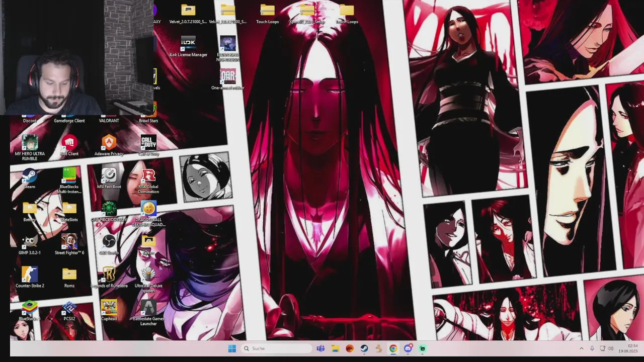Click the Discord desktop label
This screenshot has height=362, width=644.
tap(30, 121)
